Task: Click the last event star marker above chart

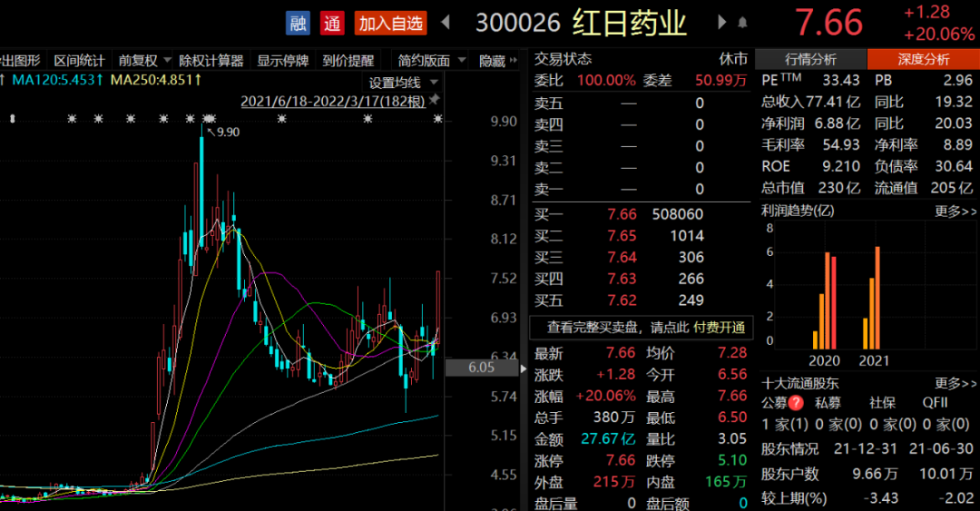Action: click(x=438, y=118)
